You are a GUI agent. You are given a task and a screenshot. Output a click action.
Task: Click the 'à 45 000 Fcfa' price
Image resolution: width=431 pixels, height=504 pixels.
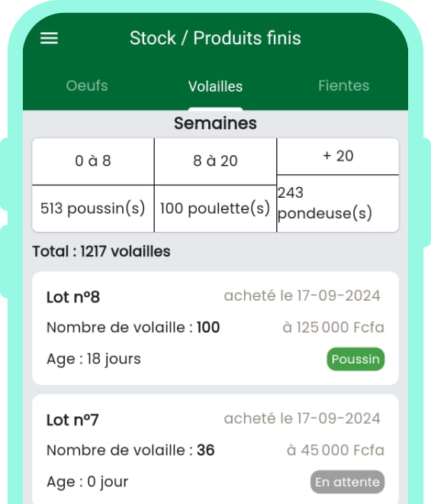336,450
